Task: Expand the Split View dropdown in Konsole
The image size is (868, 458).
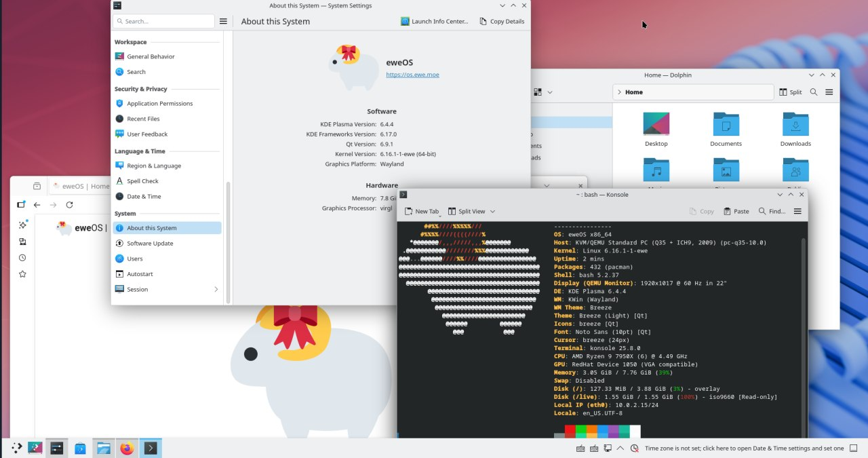Action: [x=492, y=212]
